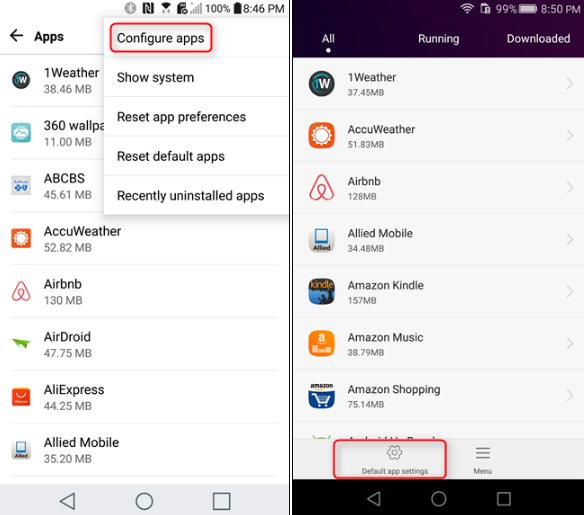Expand AccuWeather row chevron on right
The image size is (584, 515).
click(569, 136)
